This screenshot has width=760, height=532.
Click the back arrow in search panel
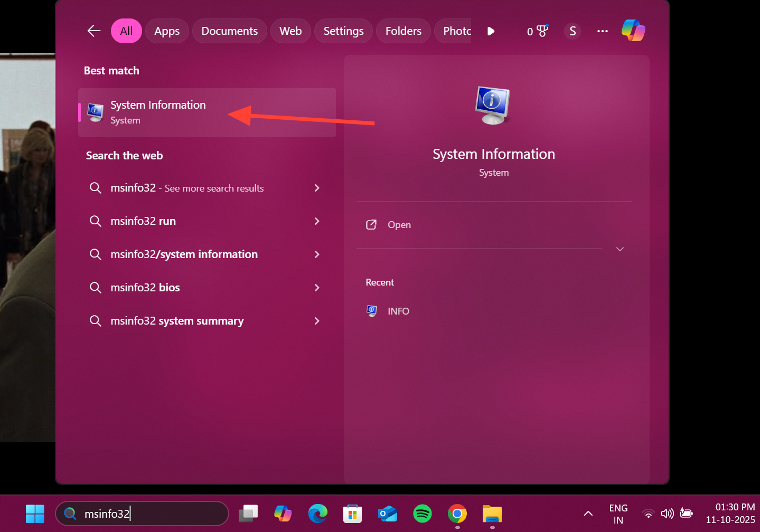(94, 31)
